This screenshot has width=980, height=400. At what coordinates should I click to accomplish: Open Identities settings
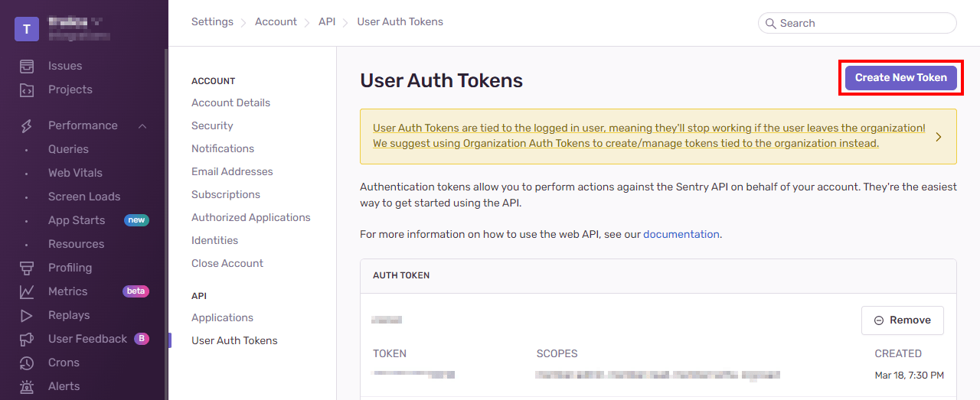pos(214,240)
